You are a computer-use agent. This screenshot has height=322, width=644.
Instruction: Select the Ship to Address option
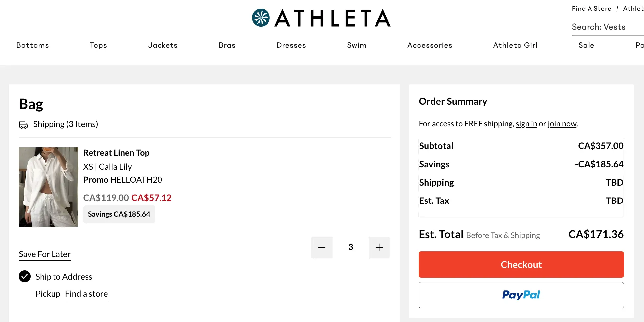pyautogui.click(x=25, y=276)
